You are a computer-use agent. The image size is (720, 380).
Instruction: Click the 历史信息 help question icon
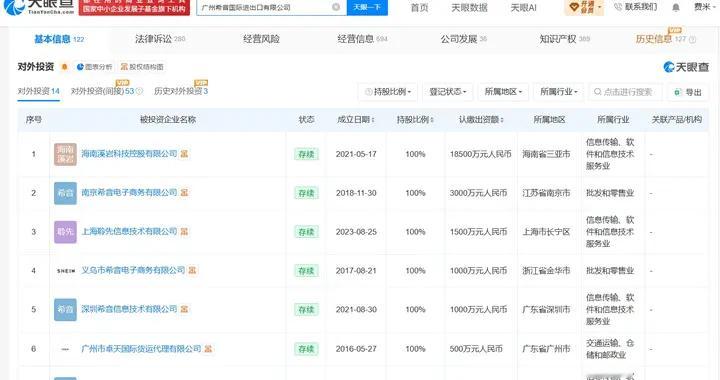click(692, 40)
